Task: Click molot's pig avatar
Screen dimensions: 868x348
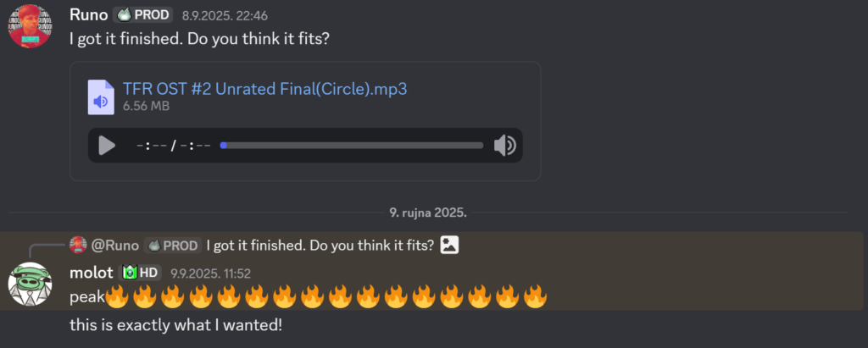Action: tap(31, 284)
